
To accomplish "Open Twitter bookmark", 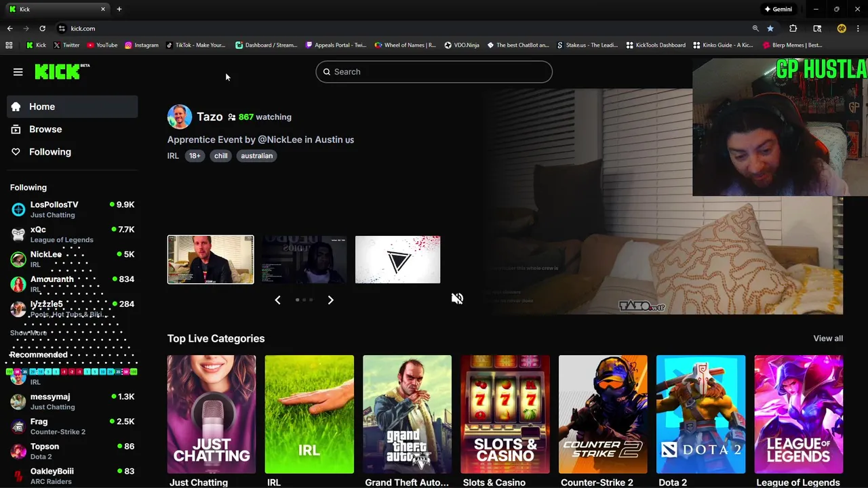I will (x=66, y=45).
